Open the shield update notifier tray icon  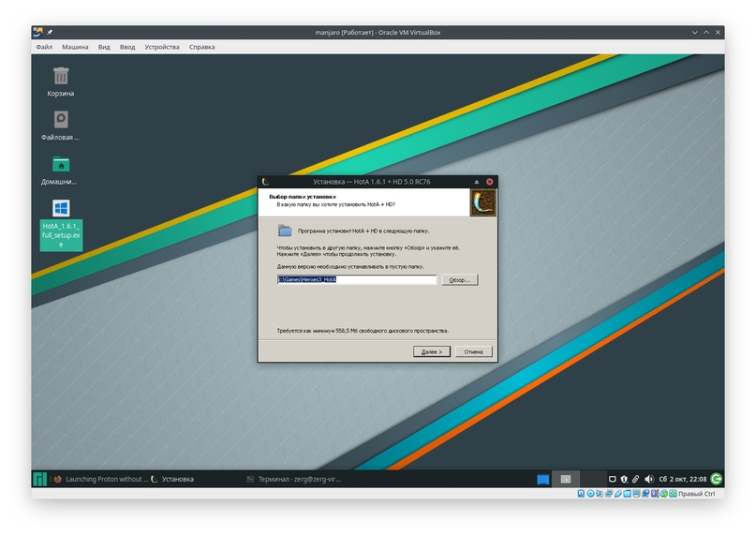coord(624,479)
